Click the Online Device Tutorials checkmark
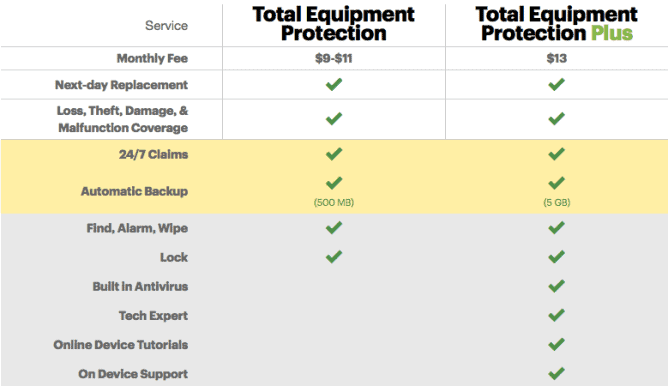The height and width of the screenshot is (386, 668). [x=556, y=344]
